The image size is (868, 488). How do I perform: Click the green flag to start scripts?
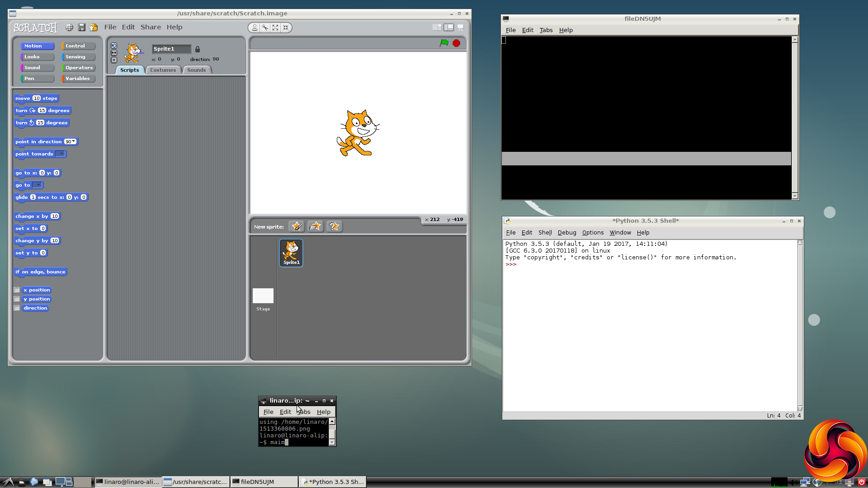tap(444, 43)
